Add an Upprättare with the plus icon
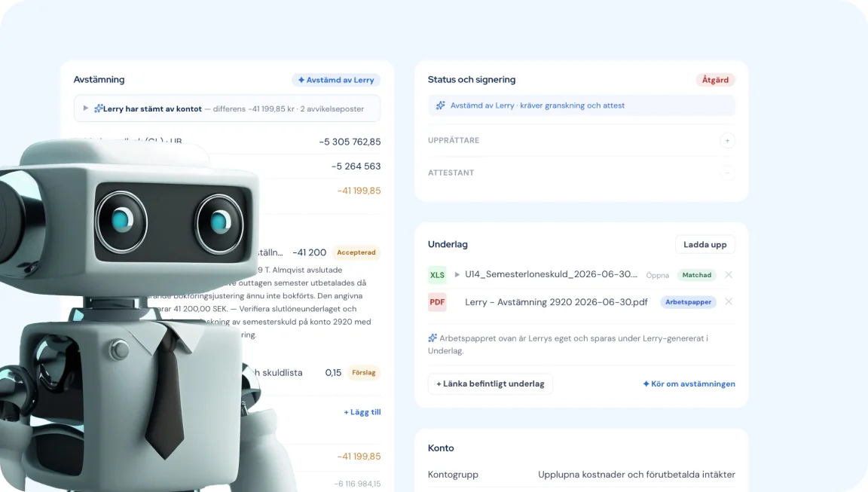 point(727,141)
